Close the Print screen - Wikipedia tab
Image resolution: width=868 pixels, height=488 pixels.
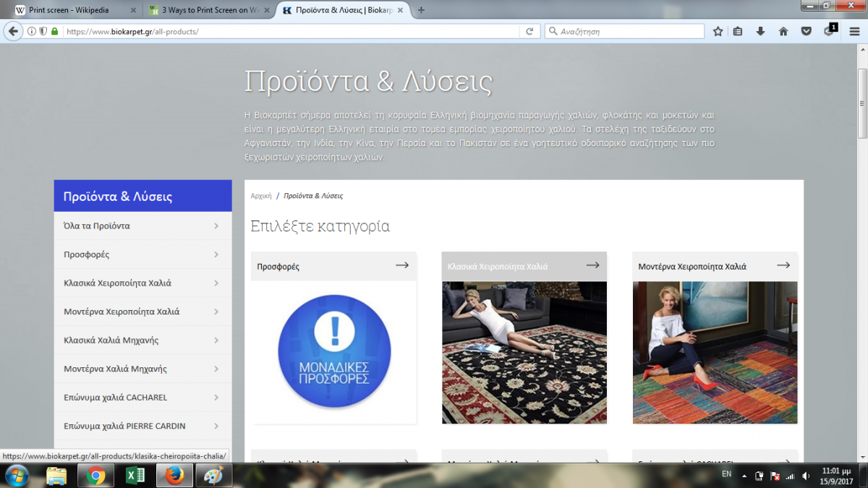point(132,10)
